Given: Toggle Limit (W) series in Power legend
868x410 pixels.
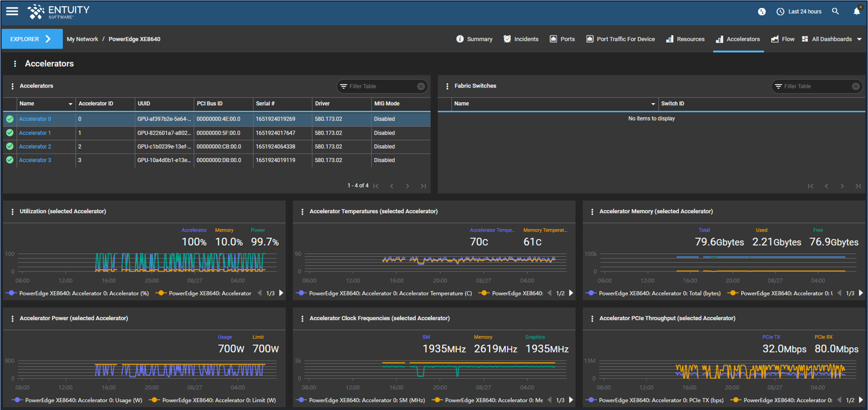Looking at the screenshot, I should pos(212,400).
